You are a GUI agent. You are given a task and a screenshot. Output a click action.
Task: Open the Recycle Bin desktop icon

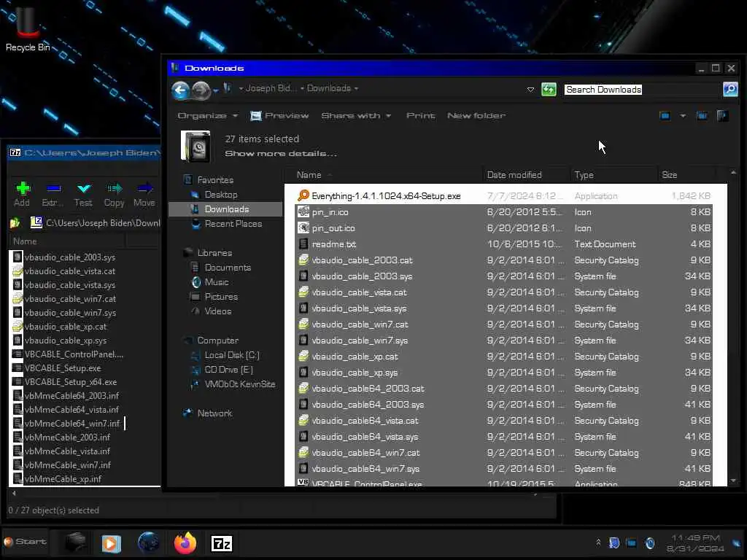(x=28, y=28)
